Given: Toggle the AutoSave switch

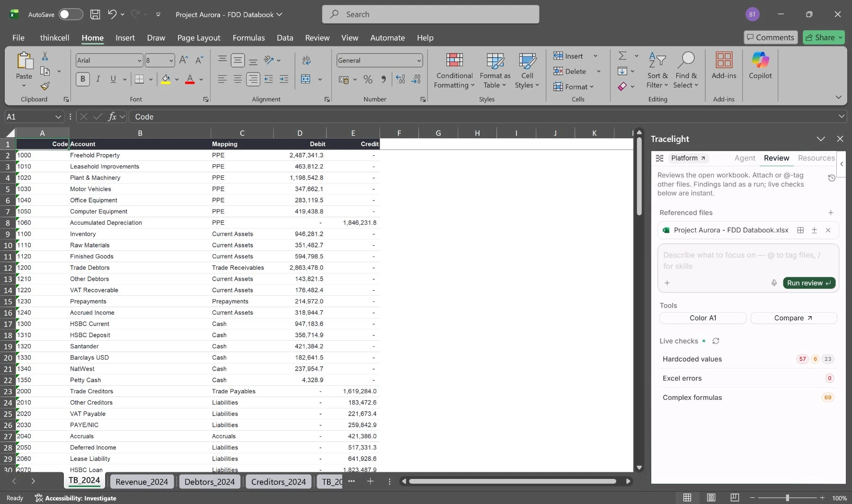Looking at the screenshot, I should tap(71, 14).
